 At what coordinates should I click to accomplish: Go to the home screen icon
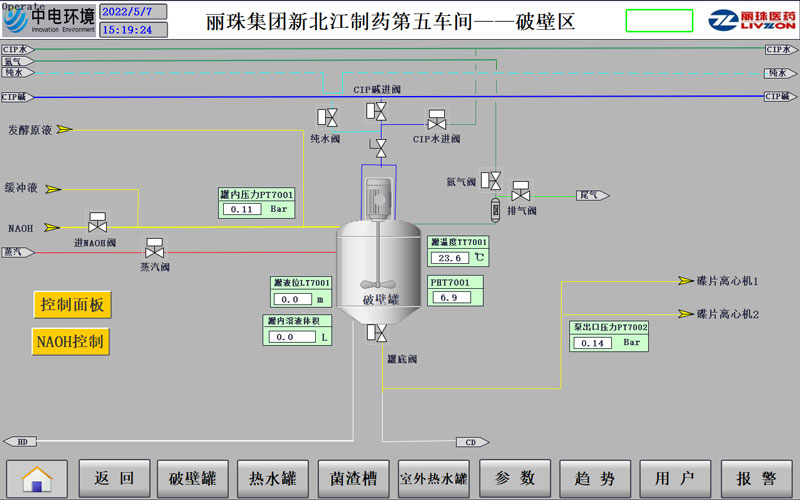pyautogui.click(x=37, y=479)
